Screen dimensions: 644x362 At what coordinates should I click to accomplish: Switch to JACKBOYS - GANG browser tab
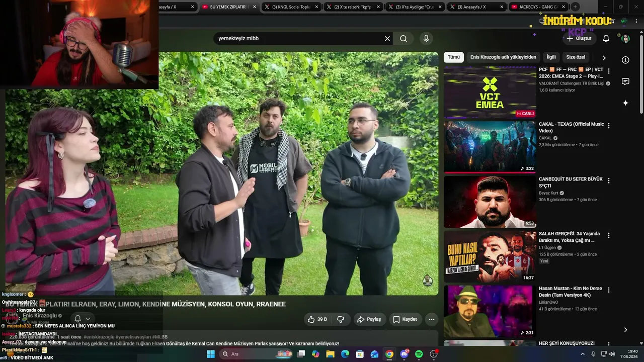coord(539,7)
